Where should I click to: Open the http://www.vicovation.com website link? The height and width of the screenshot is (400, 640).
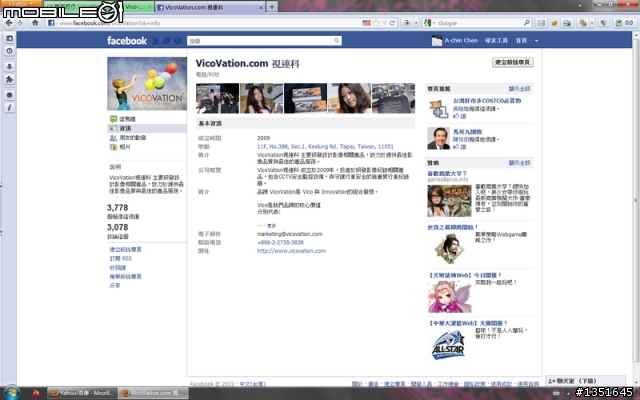coord(291,251)
